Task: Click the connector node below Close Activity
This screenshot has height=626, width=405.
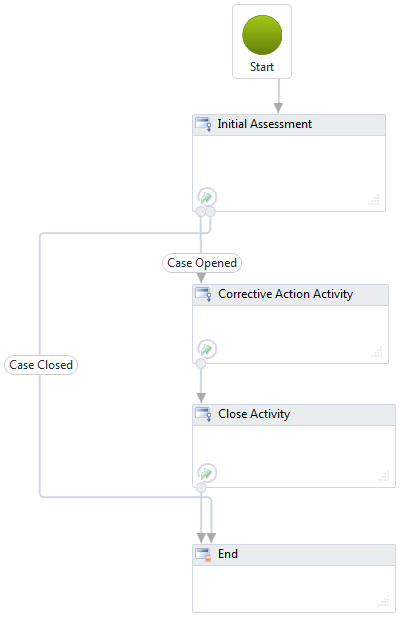Action: (x=201, y=487)
